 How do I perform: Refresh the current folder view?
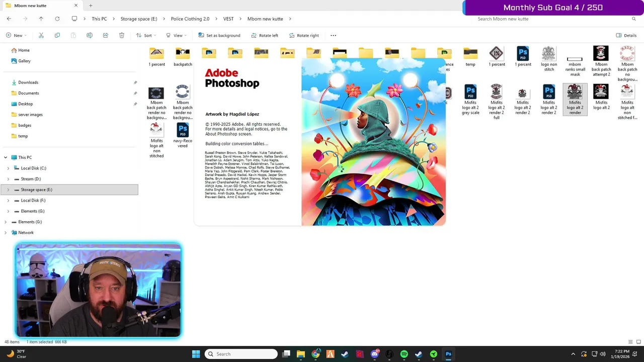(x=57, y=19)
